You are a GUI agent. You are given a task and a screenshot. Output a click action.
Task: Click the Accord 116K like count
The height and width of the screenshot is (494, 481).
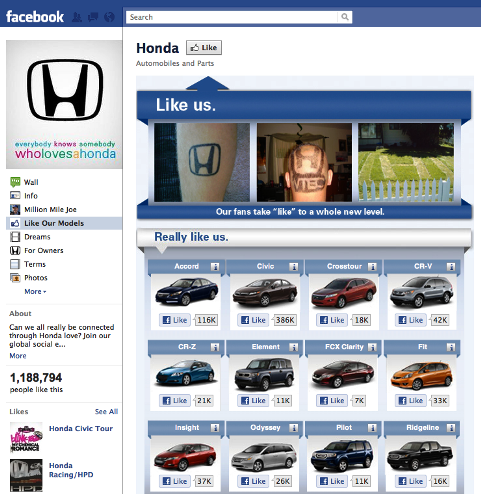[206, 320]
